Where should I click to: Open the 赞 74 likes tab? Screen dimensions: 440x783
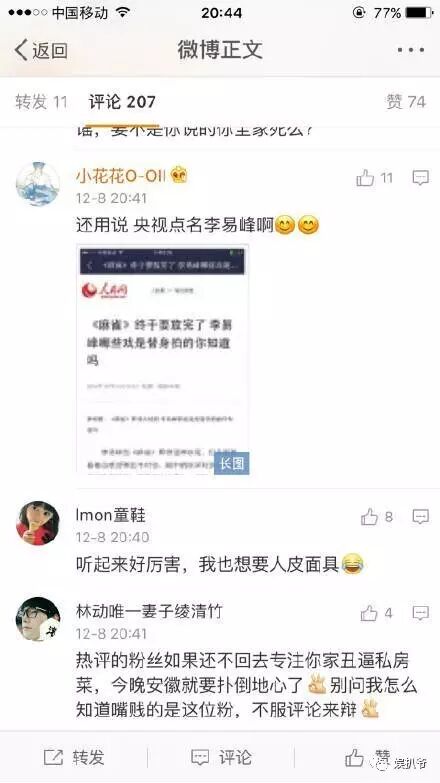pyautogui.click(x=406, y=102)
